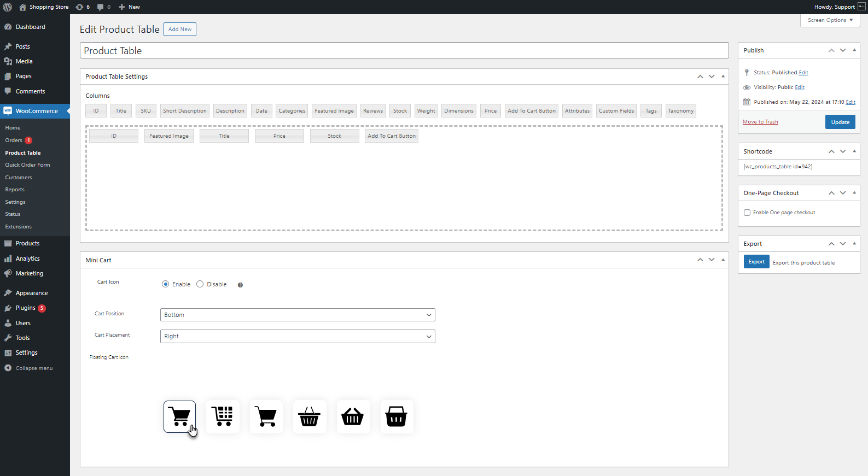Open the Cart Placement dropdown
Image resolution: width=868 pixels, height=476 pixels.
coord(298,336)
